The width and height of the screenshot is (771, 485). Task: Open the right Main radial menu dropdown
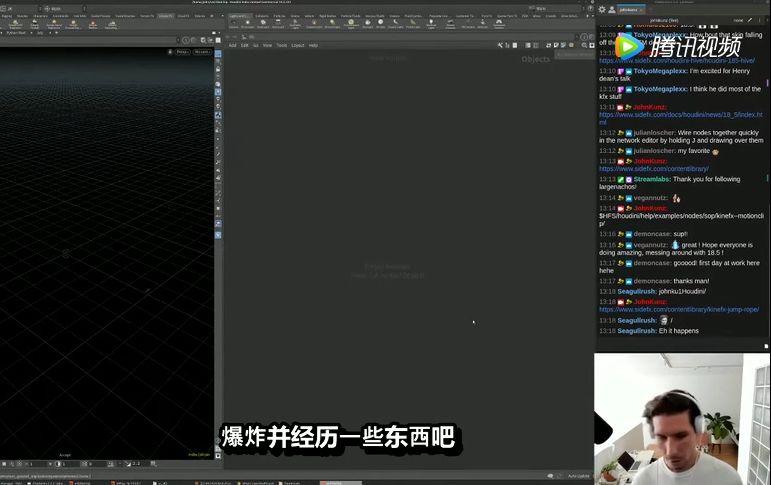(555, 8)
